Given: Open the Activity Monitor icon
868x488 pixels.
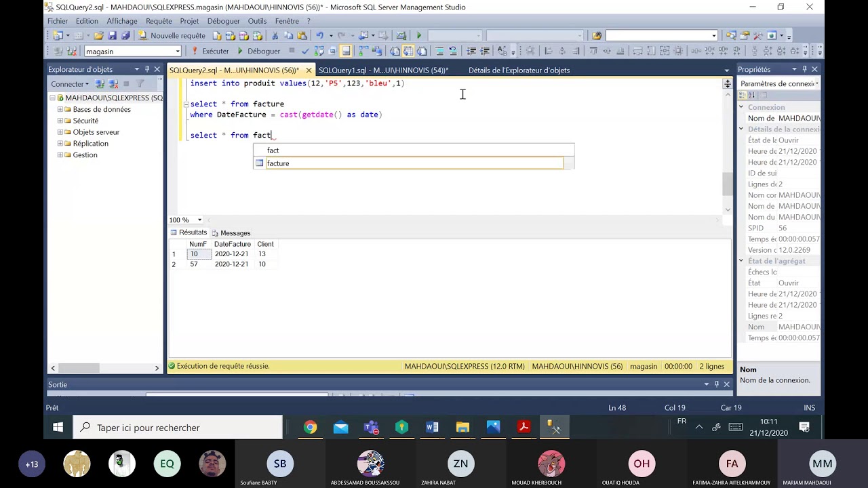Looking at the screenshot, I should 401,35.
